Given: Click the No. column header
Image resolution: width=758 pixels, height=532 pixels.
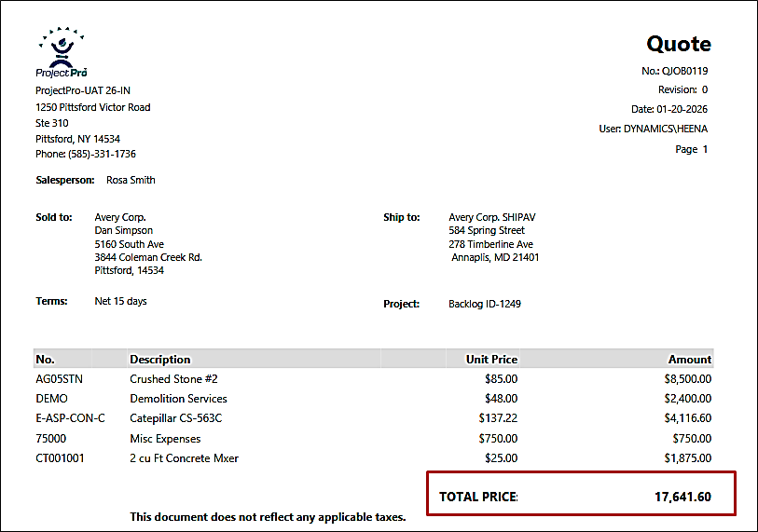Looking at the screenshot, I should [x=46, y=359].
